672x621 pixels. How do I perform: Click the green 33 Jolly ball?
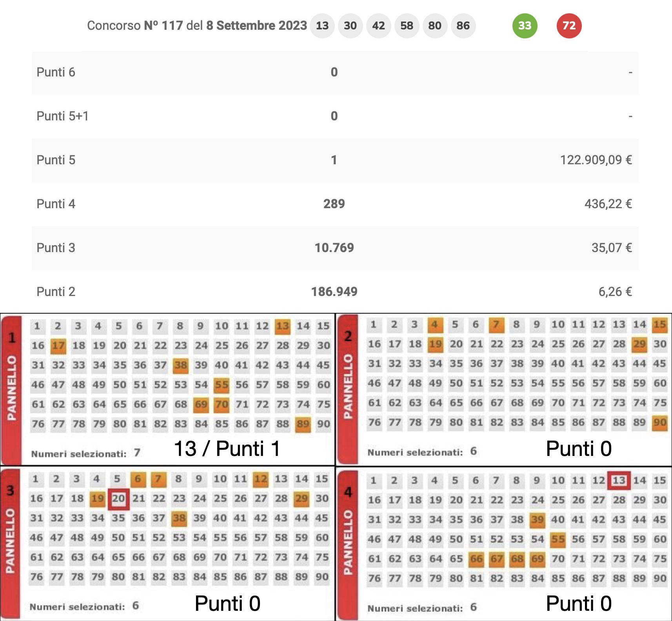tap(525, 26)
